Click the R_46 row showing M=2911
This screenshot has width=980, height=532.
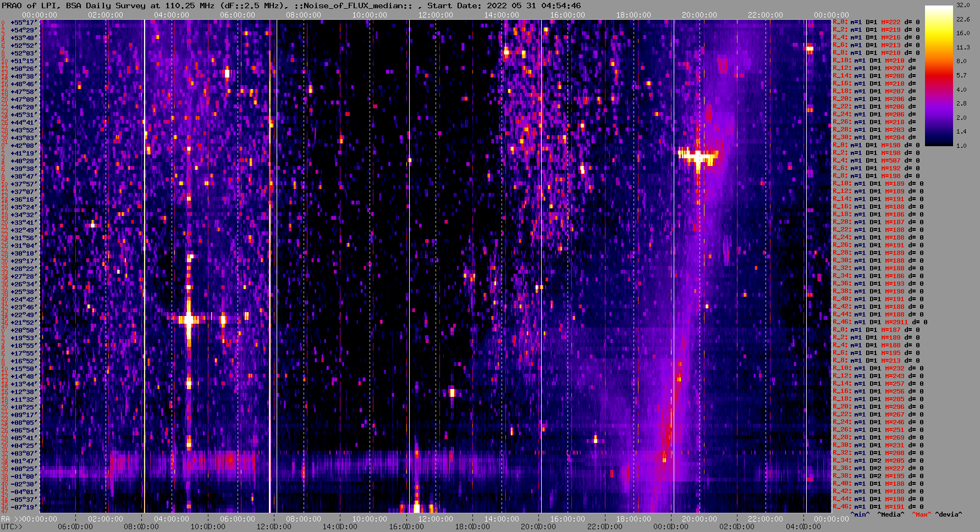880,322
